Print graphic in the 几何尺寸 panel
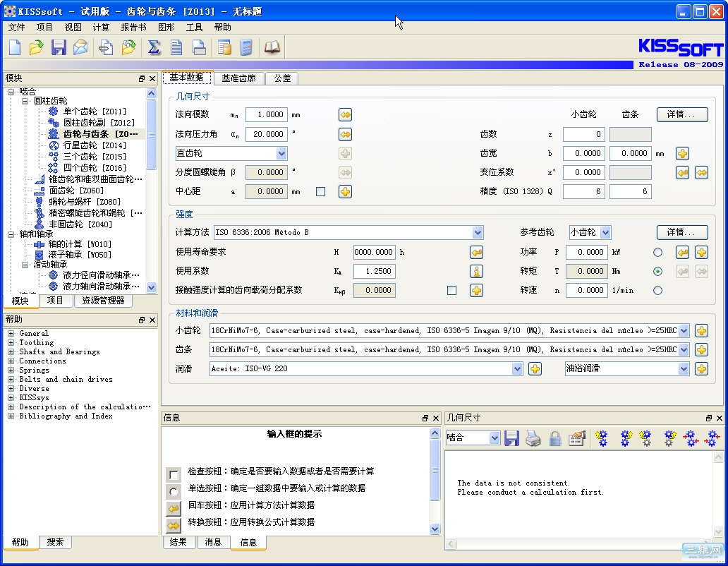The image size is (728, 566). [x=533, y=438]
